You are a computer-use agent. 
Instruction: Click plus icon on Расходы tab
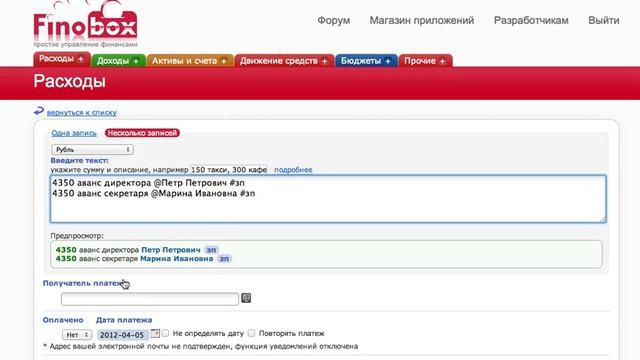tap(81, 59)
